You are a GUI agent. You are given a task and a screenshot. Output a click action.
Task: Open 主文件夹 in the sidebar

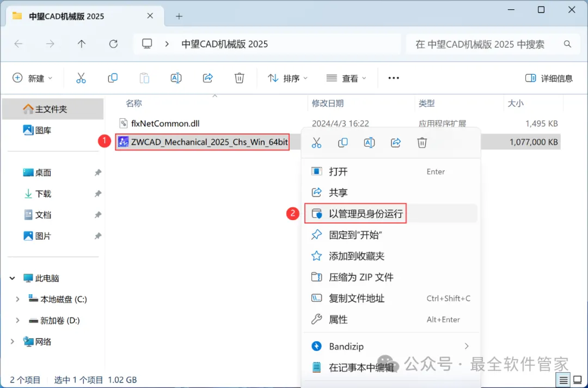coord(53,109)
